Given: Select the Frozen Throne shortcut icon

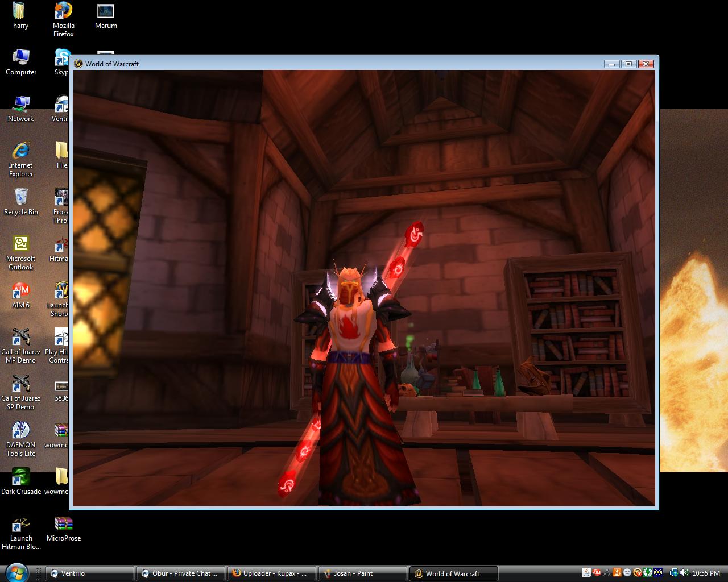Looking at the screenshot, I should point(61,206).
